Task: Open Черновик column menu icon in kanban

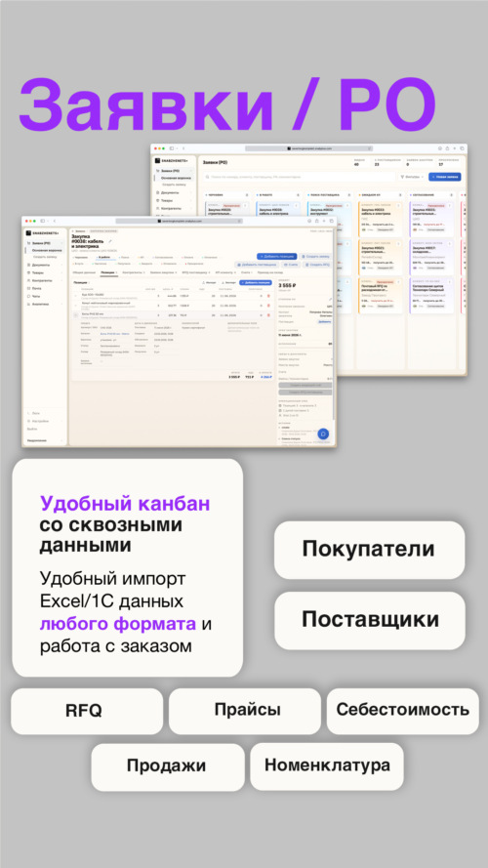Action: 247,195
